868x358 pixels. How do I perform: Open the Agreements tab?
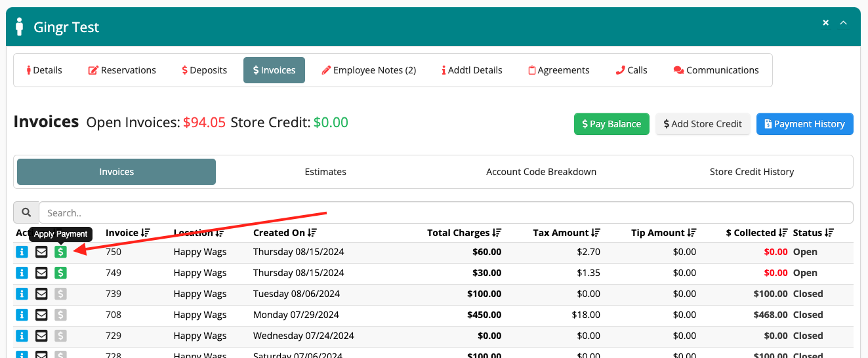[559, 70]
